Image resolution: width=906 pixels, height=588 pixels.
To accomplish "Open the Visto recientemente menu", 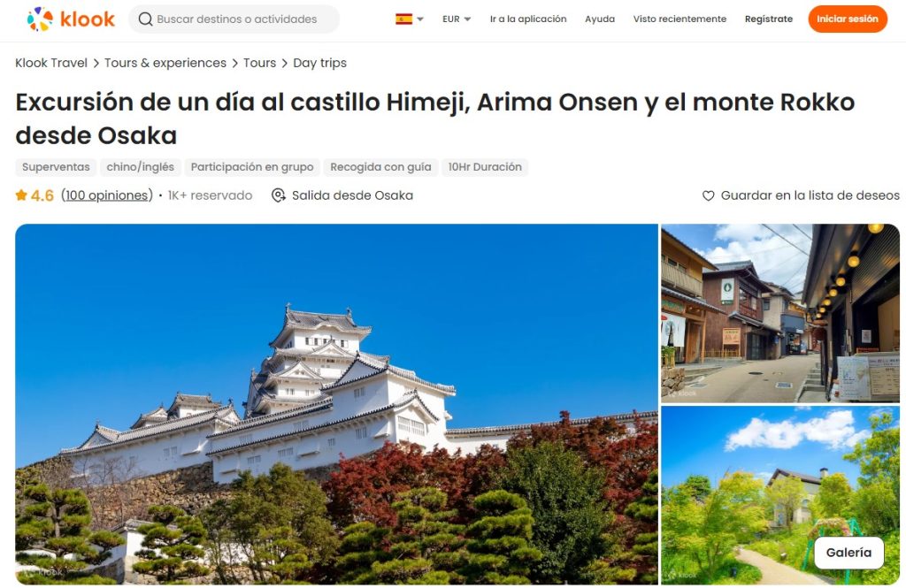I will click(679, 19).
